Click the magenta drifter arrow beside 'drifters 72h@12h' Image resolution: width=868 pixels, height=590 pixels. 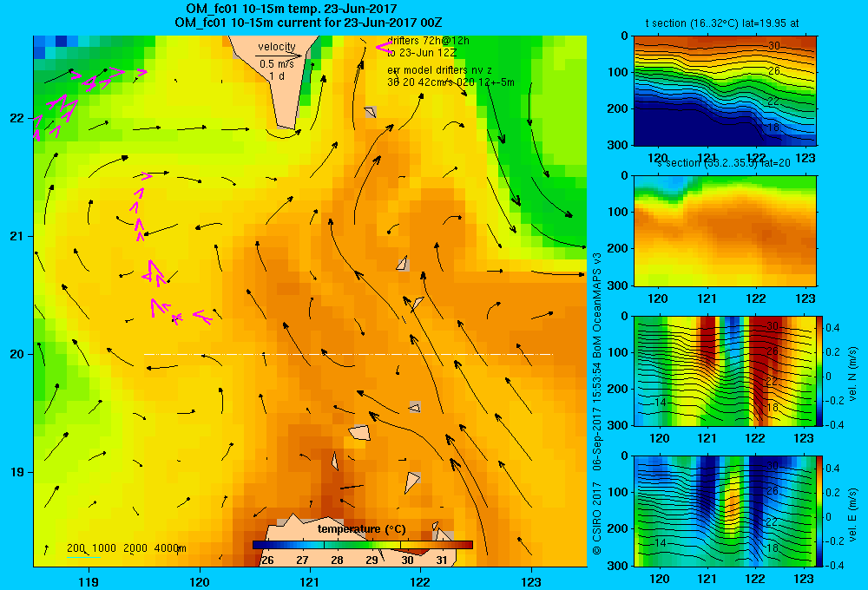383,47
